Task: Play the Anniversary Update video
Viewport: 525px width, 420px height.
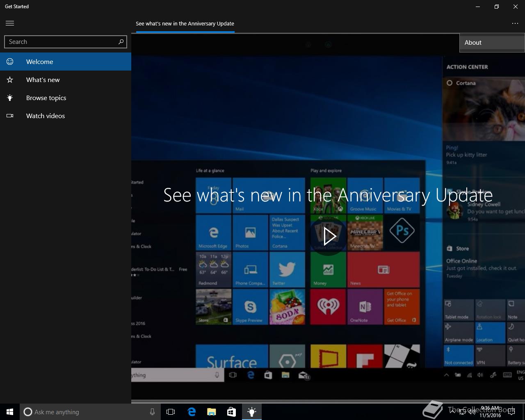Action: 329,236
